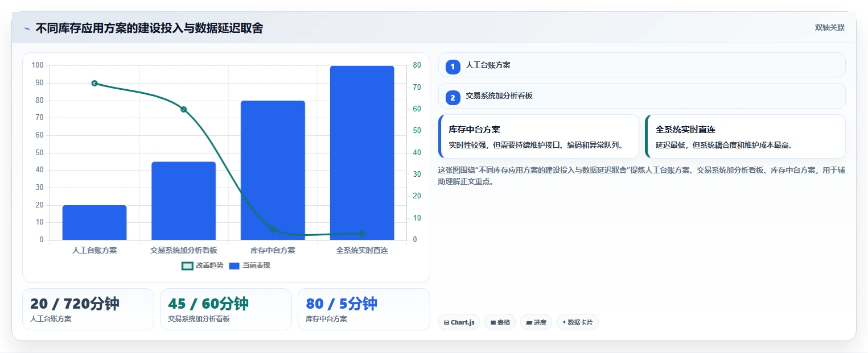Toggle the 改善趋势 legend entry
Screen dimensions: 868x353
tap(203, 265)
